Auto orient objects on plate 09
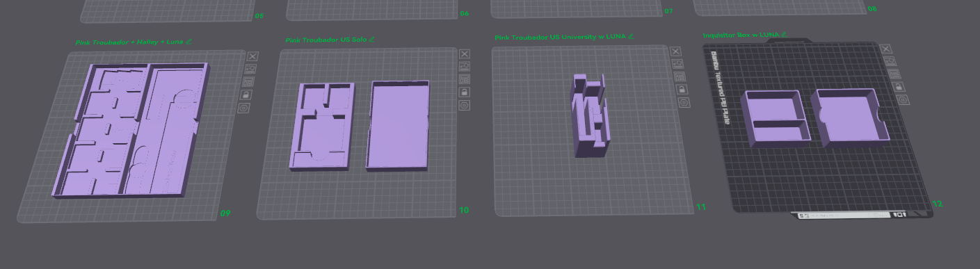This screenshot has width=980, height=269. coord(250,69)
